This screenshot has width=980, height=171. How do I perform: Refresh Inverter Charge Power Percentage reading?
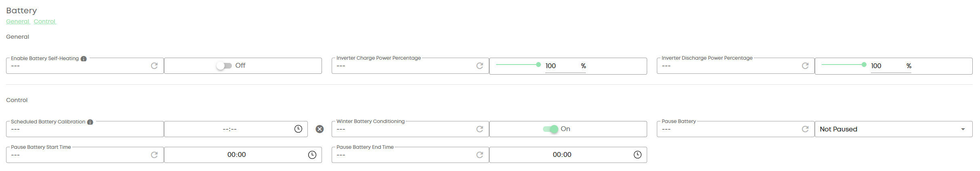[480, 66]
